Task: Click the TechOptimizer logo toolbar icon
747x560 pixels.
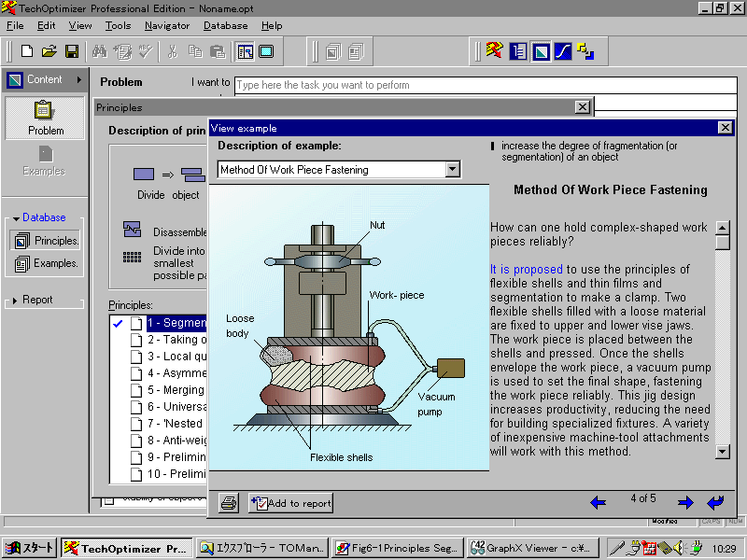Action: click(494, 50)
